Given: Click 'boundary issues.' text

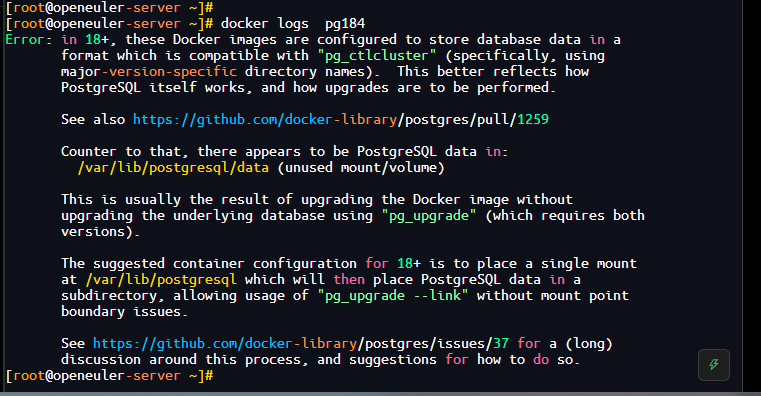Looking at the screenshot, I should tap(124, 312).
